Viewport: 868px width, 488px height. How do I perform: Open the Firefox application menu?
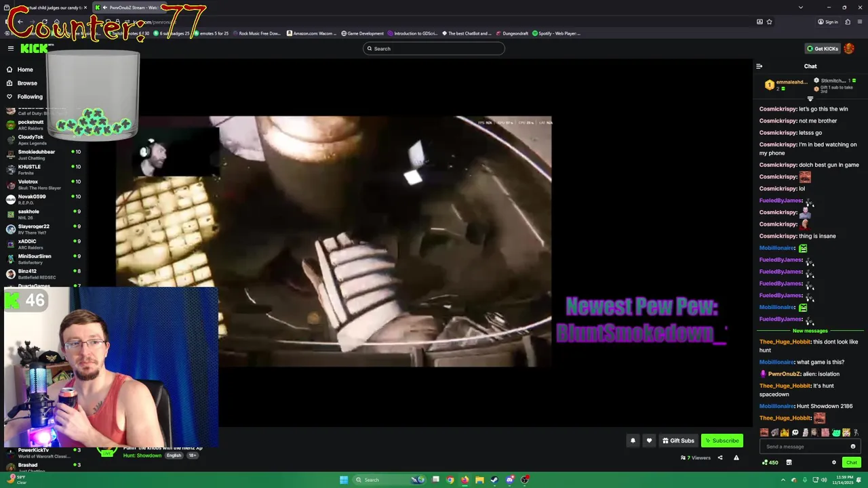[859, 22]
